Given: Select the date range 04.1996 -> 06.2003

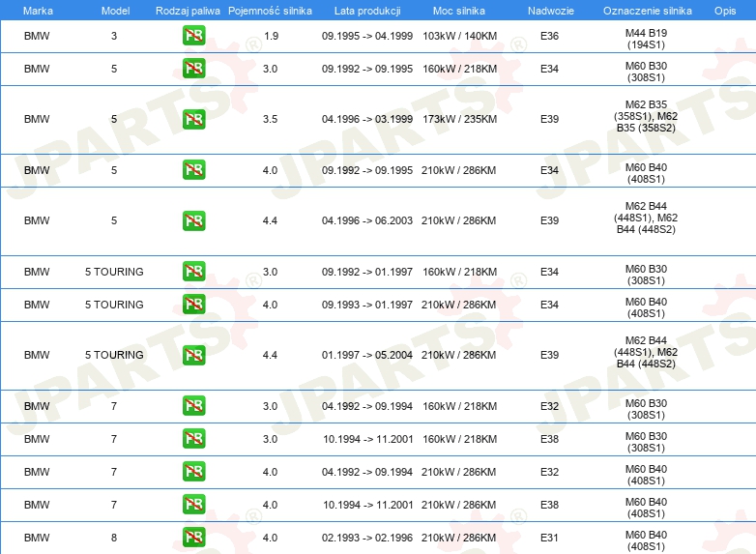Looking at the screenshot, I should tap(367, 220).
